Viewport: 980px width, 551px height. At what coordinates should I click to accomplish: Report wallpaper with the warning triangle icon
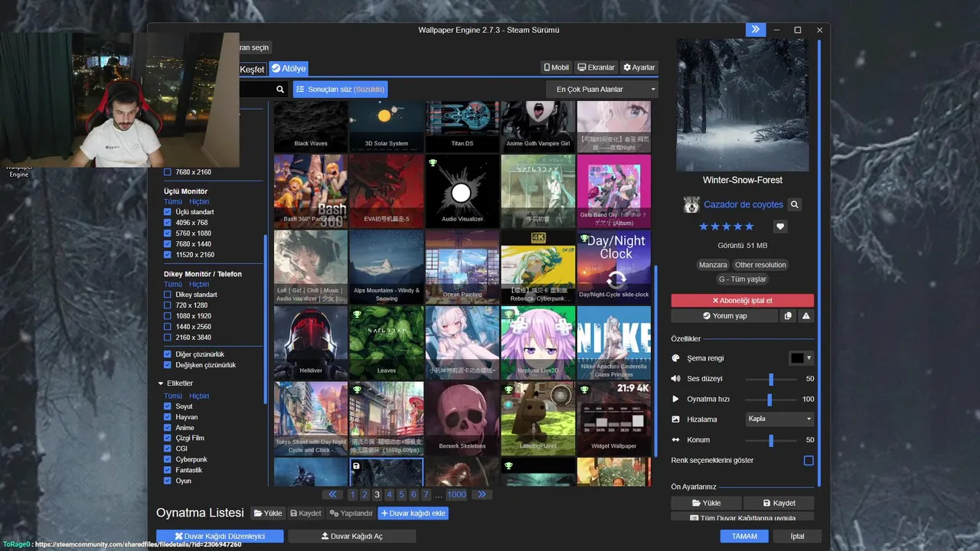point(806,316)
